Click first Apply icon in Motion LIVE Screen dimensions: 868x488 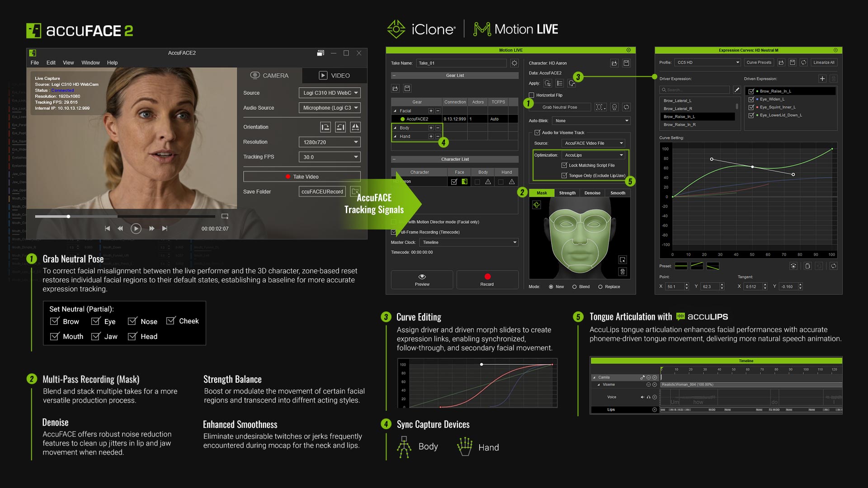[x=548, y=83]
